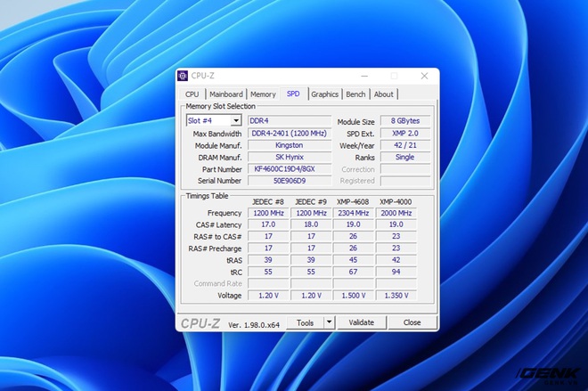Screen dimensions: 588x391
Task: Click the XMP-4000 column header
Action: coord(396,202)
